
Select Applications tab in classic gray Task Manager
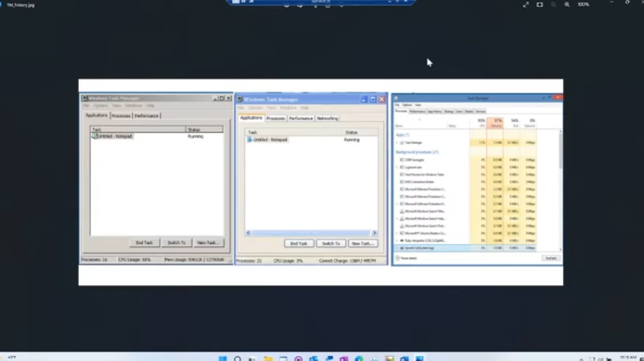pyautogui.click(x=96, y=115)
